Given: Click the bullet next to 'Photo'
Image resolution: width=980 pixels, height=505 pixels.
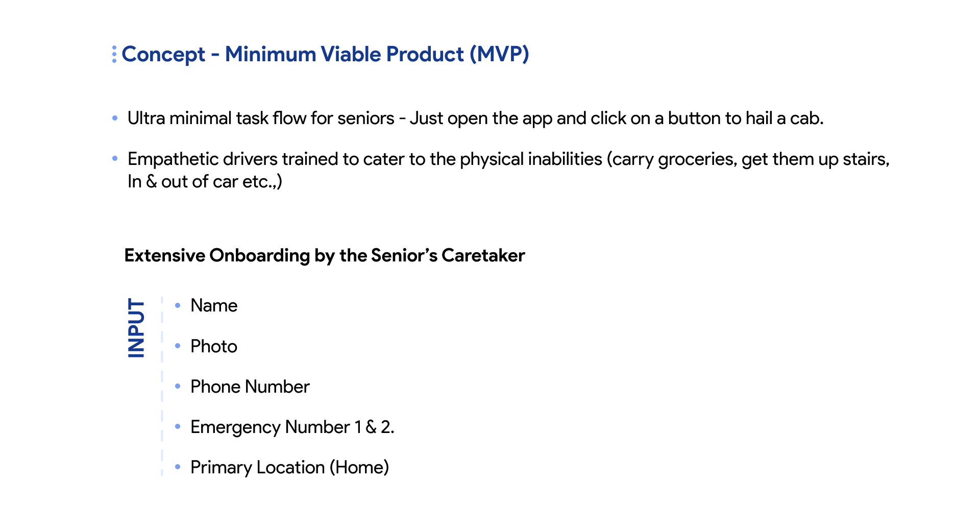Looking at the screenshot, I should (178, 346).
